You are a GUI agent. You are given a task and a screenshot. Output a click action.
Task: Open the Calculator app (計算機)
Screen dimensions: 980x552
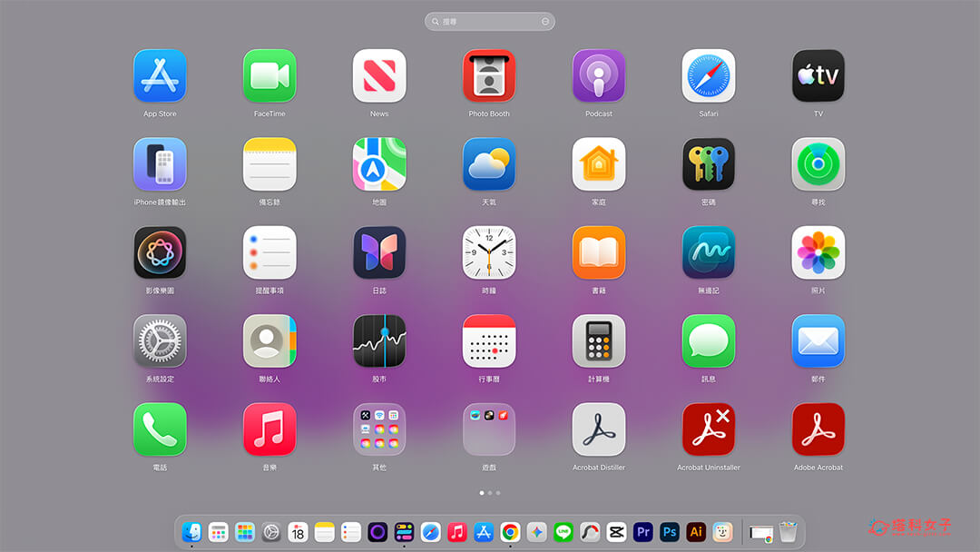(599, 340)
